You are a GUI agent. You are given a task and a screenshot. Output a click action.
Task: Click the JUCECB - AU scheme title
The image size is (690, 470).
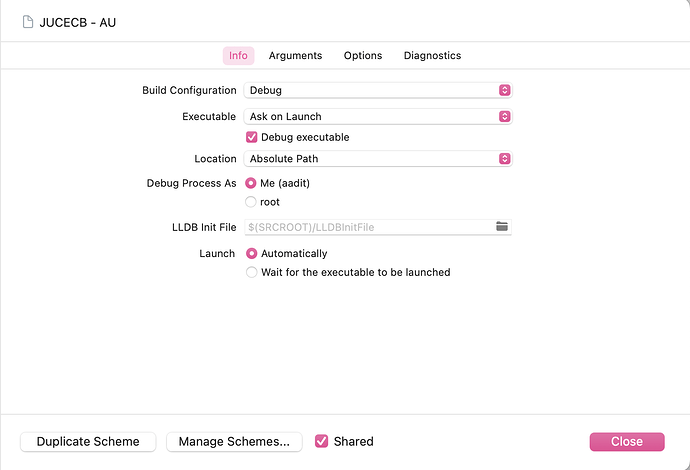[x=84, y=22]
